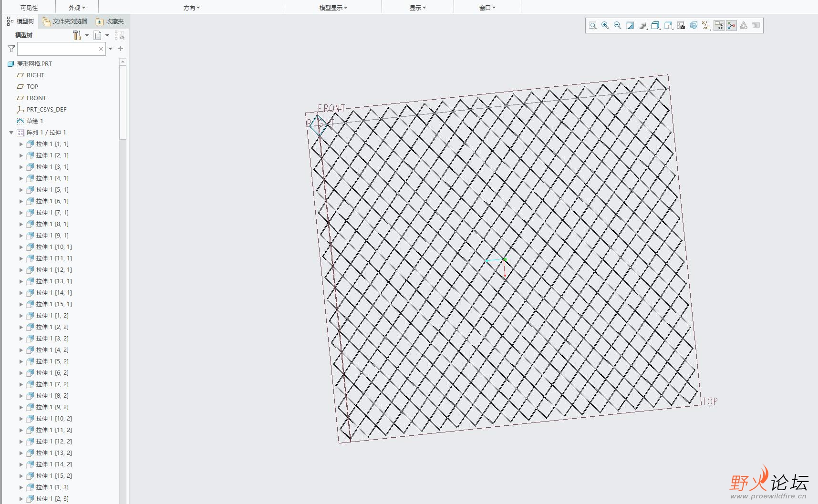
Task: Collapse the 阵列 1 / 拉伸 1 pattern node
Action: [11, 133]
